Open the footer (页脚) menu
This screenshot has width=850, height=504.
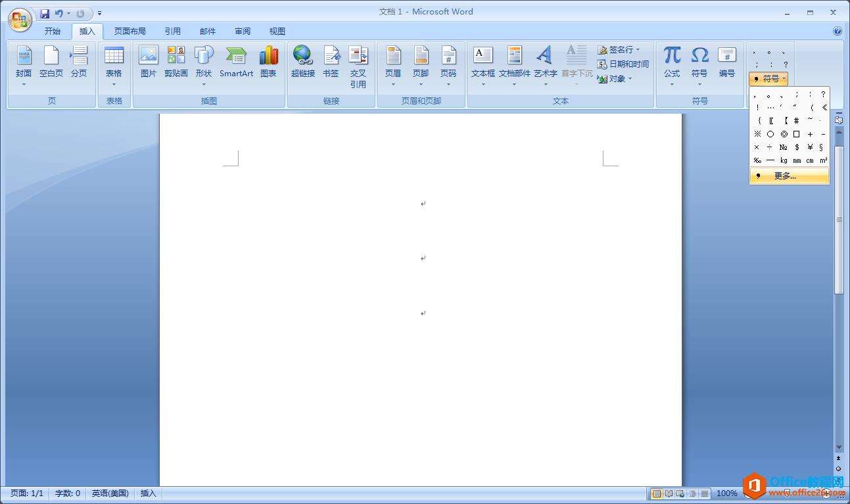coord(421,66)
